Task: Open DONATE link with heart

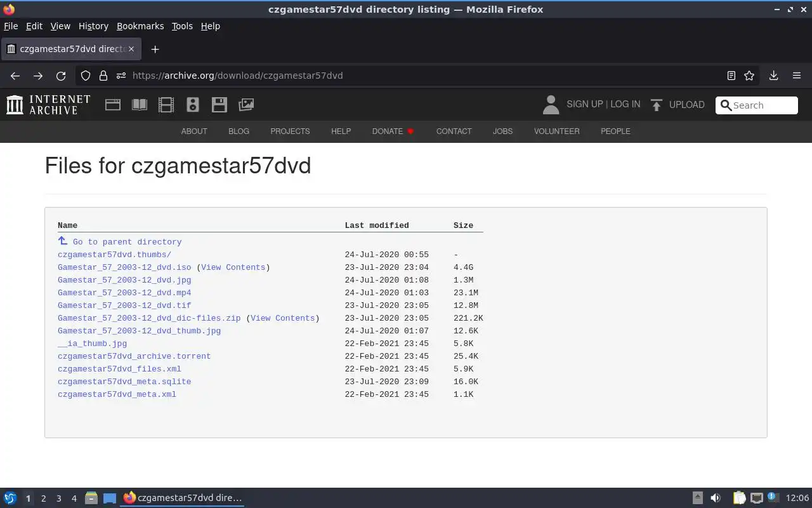Action: tap(393, 131)
